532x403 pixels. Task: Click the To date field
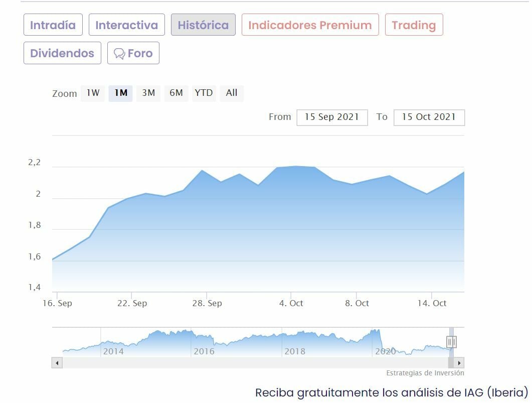click(x=429, y=117)
